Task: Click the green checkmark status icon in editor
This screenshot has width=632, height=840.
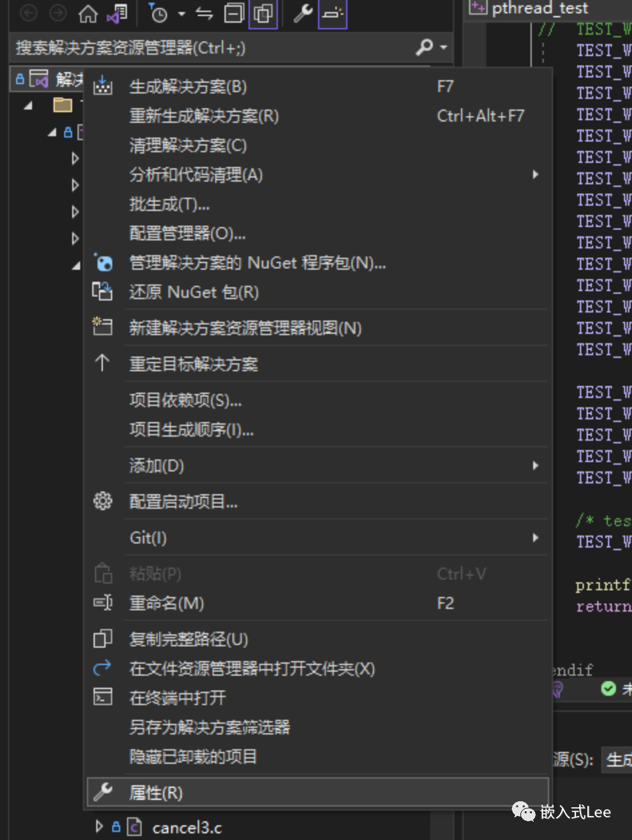Action: 608,689
